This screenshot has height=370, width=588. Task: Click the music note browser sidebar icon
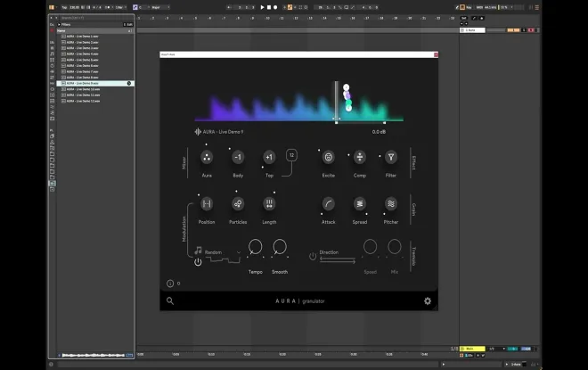[53, 54]
